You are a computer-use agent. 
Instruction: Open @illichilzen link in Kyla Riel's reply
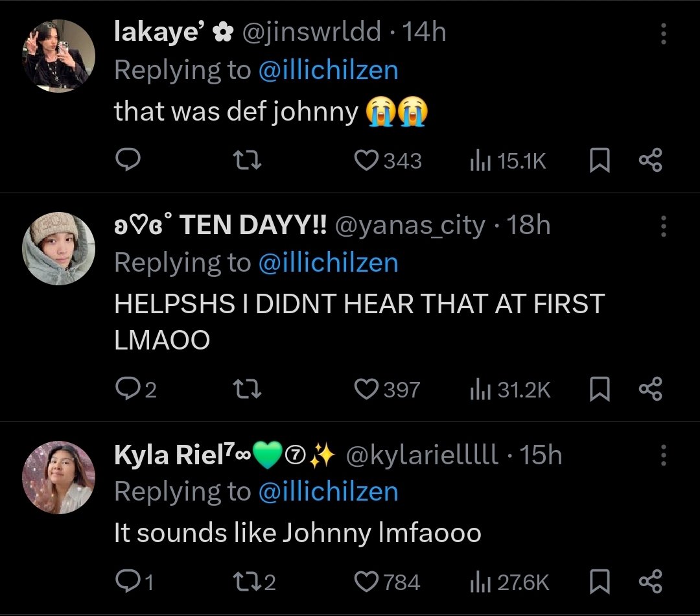[x=328, y=492]
